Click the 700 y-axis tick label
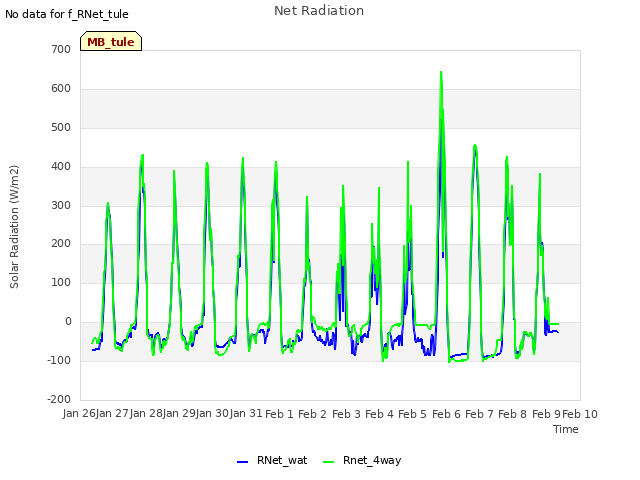640x480 pixels. 61,49
